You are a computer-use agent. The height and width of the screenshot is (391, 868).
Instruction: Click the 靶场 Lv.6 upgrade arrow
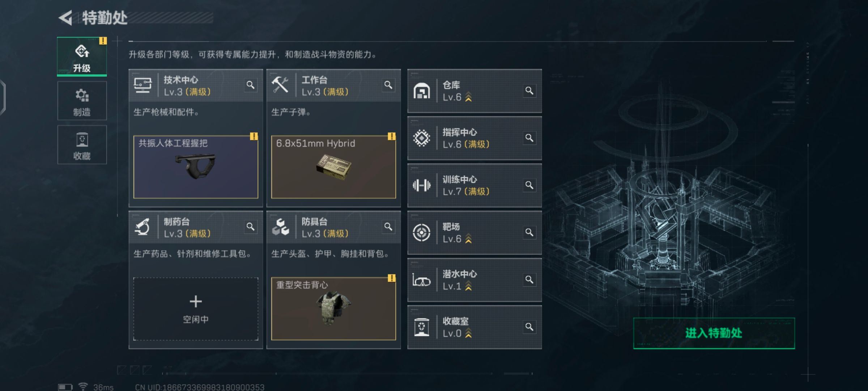(468, 239)
